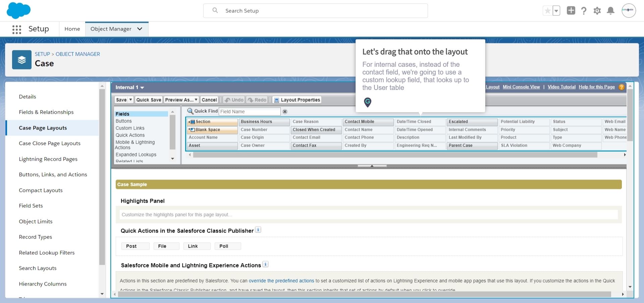
Task: Click the Cancel button
Action: tap(209, 100)
